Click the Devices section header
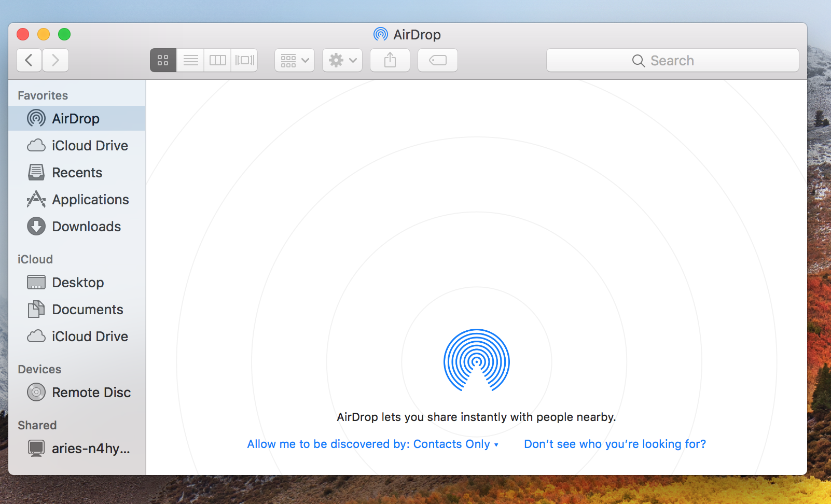The image size is (831, 504). (39, 369)
